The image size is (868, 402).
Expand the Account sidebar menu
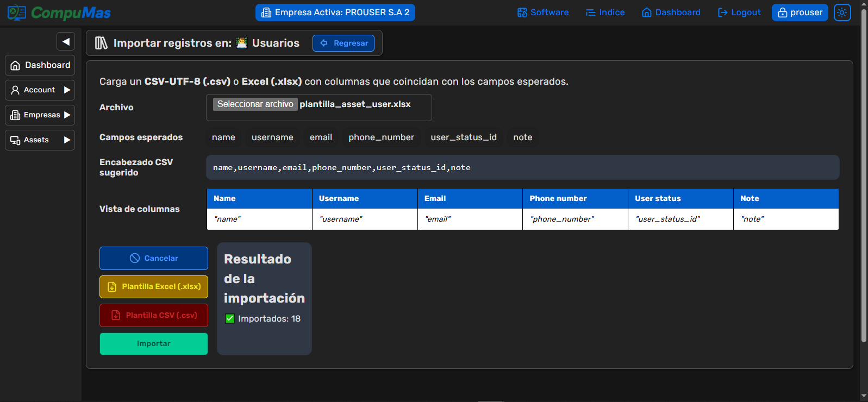pyautogui.click(x=40, y=90)
